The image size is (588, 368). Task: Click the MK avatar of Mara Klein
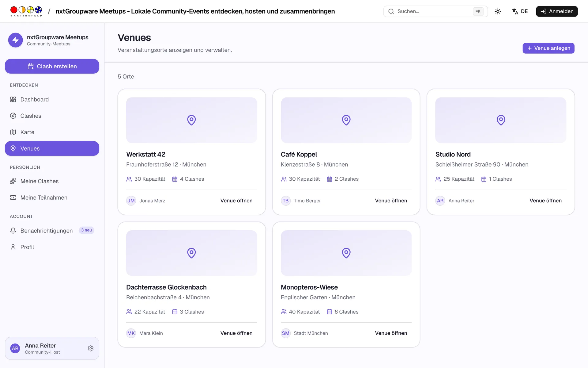tap(131, 333)
